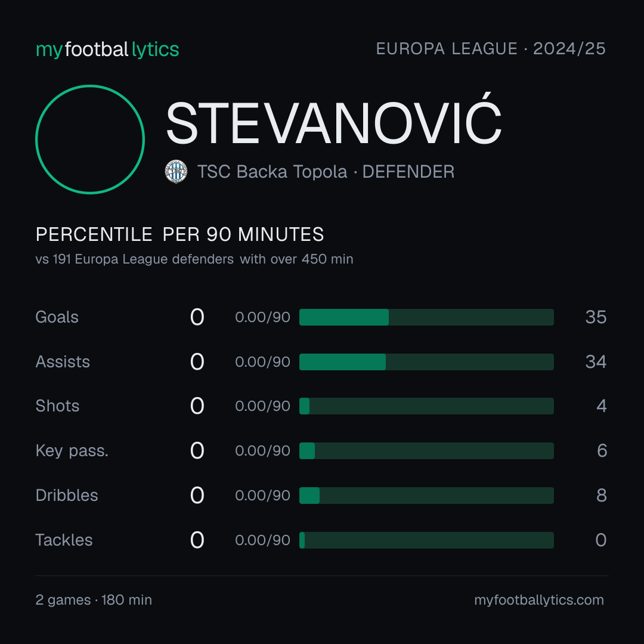This screenshot has width=644, height=644.
Task: Click the 2 games 180 min footer text
Action: tap(94, 600)
